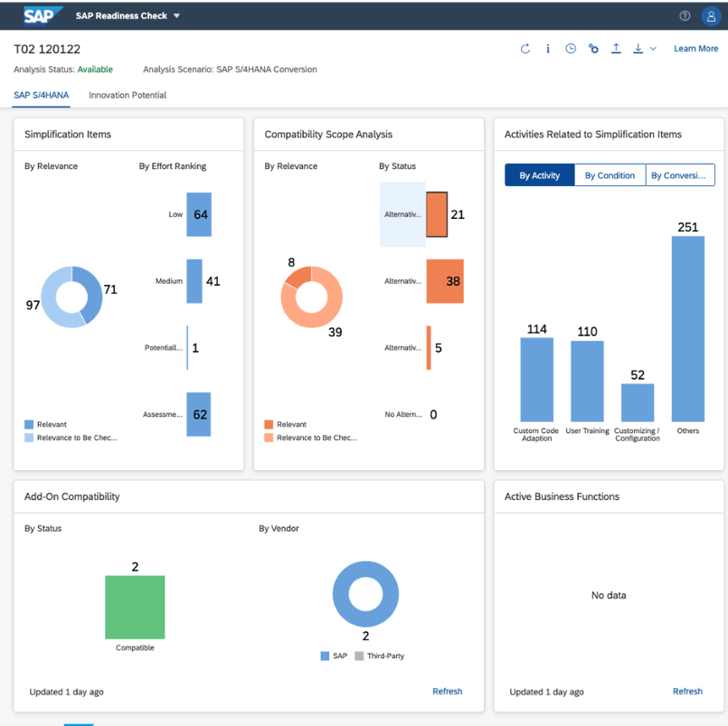Screen dimensions: 728x726
Task: Select the By Condition segment
Action: tap(610, 175)
